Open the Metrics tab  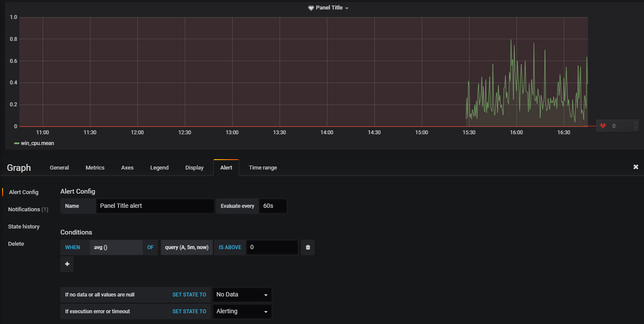[95, 167]
